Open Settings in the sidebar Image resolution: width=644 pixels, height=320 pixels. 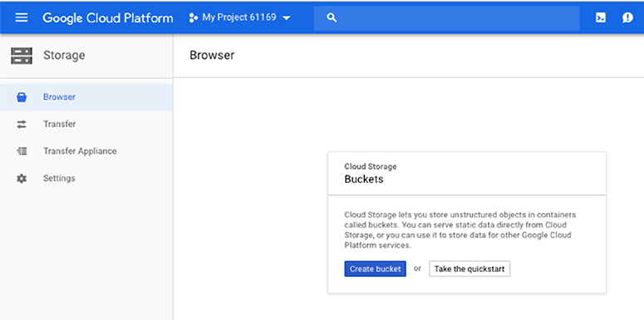86,178
